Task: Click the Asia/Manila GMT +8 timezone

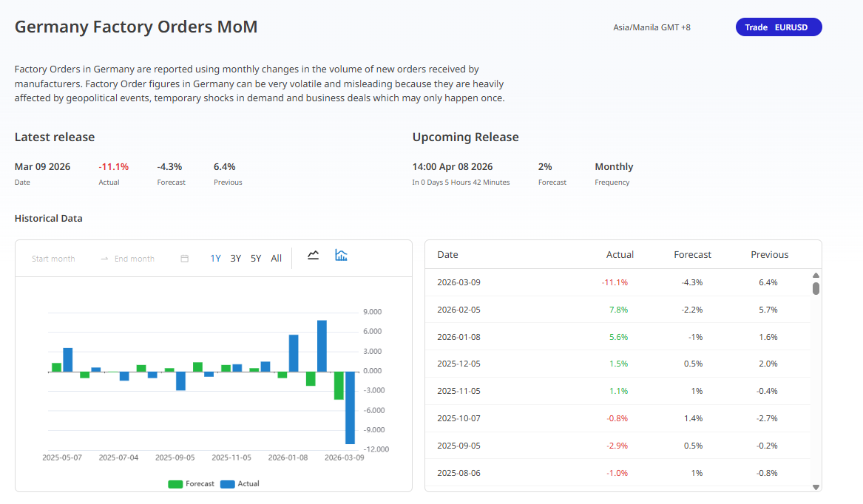Action: pos(652,27)
